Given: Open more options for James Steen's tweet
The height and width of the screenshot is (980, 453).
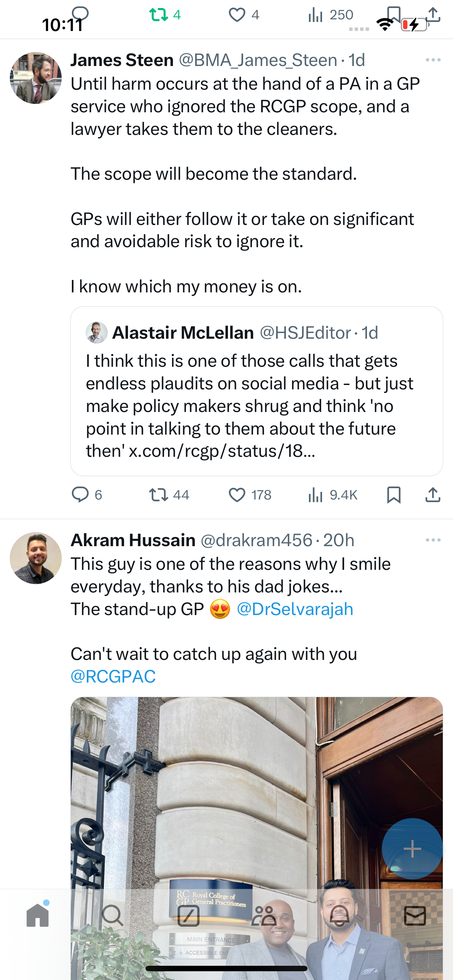Looking at the screenshot, I should pos(433,60).
